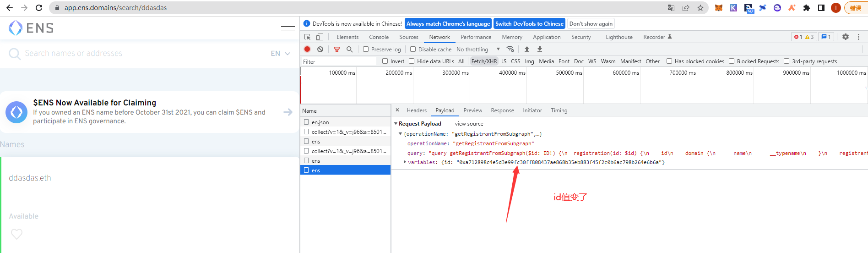
Task: Open the Extensions puzzle-piece menu
Action: 807,8
